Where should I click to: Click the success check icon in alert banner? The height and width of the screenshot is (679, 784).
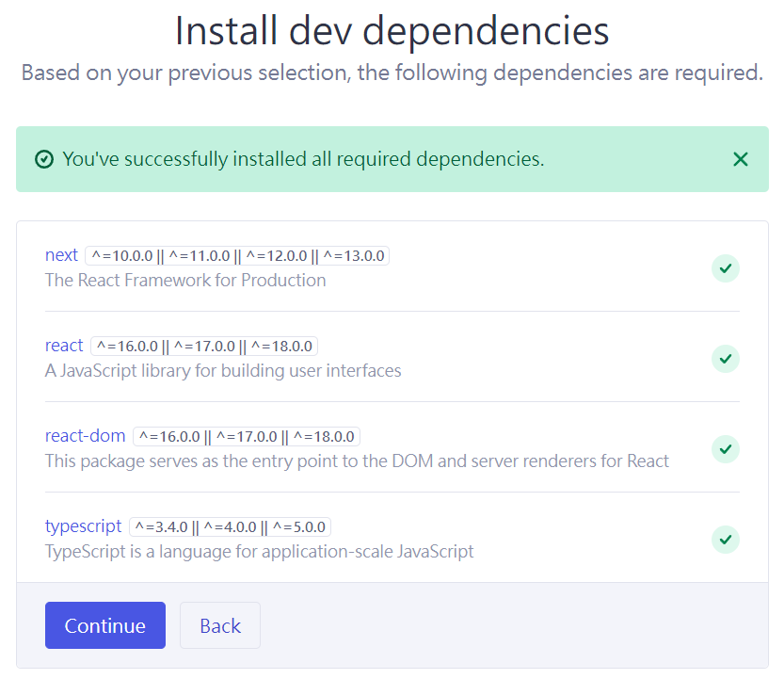pos(44,159)
